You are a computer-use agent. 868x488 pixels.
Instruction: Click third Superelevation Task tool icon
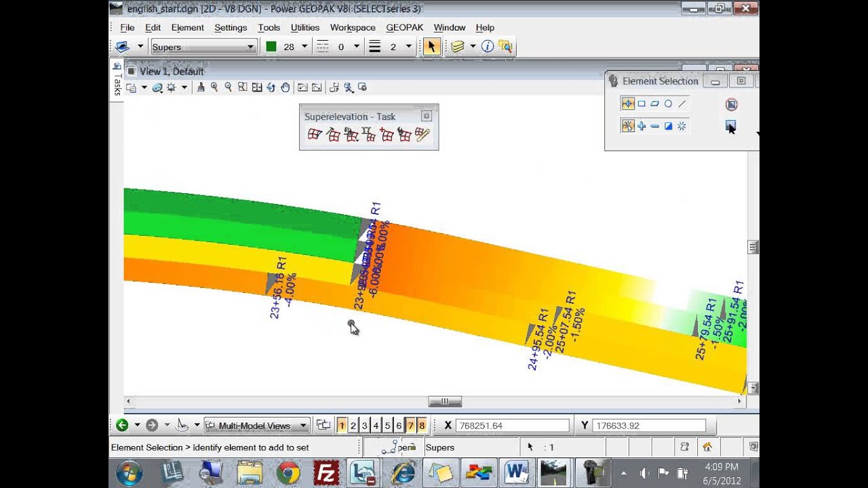(x=351, y=134)
